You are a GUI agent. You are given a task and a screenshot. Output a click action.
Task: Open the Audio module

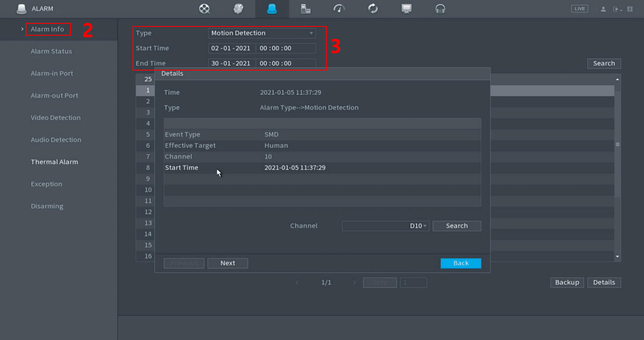440,8
